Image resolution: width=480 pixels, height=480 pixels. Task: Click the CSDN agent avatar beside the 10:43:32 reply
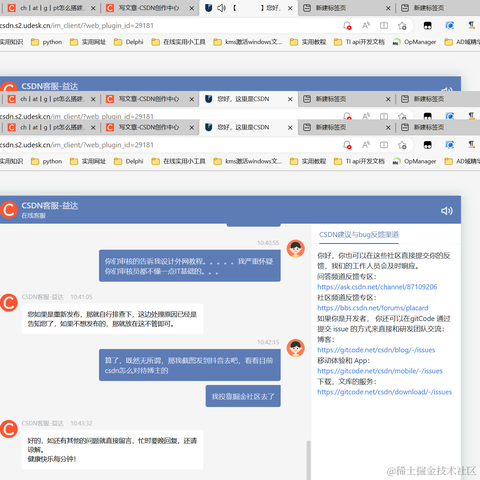[9, 429]
